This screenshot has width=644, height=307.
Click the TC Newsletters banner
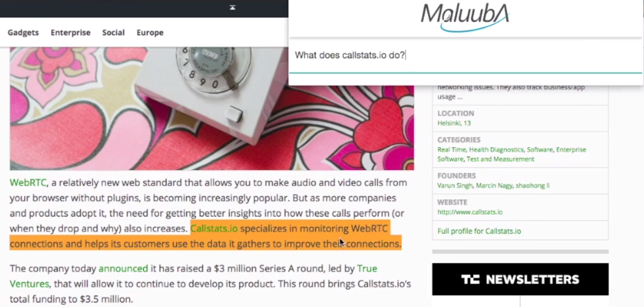520,279
